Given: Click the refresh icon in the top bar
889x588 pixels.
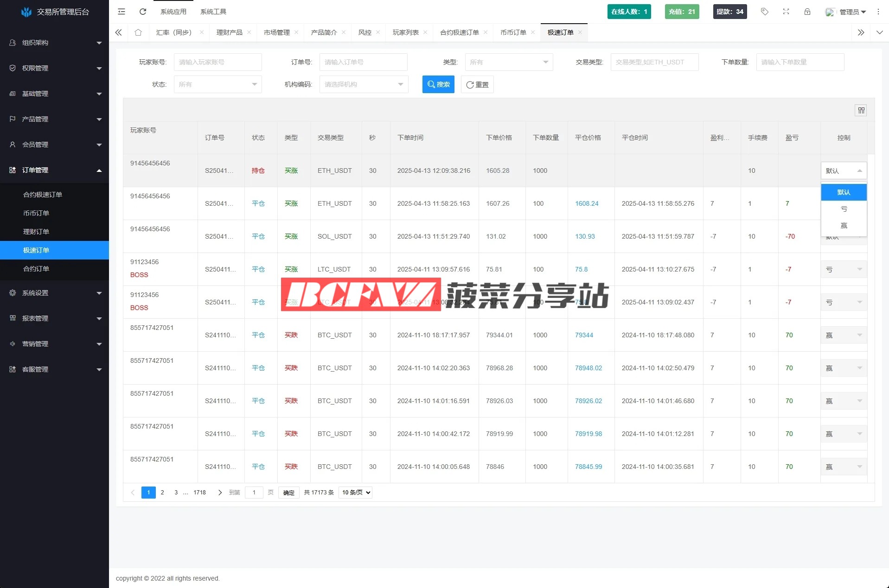Looking at the screenshot, I should point(143,12).
